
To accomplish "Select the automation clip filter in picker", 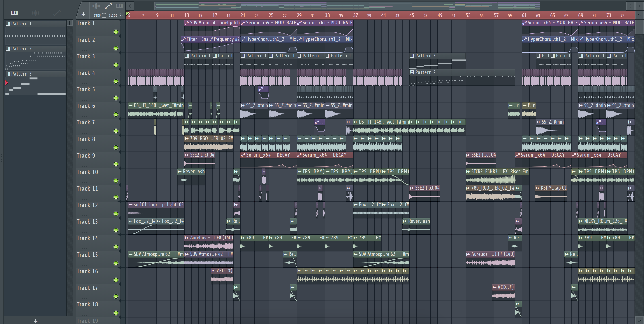I will (x=57, y=13).
